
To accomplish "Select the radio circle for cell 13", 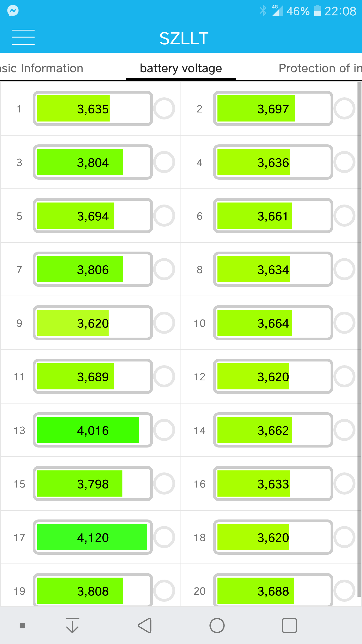I will coord(164,430).
